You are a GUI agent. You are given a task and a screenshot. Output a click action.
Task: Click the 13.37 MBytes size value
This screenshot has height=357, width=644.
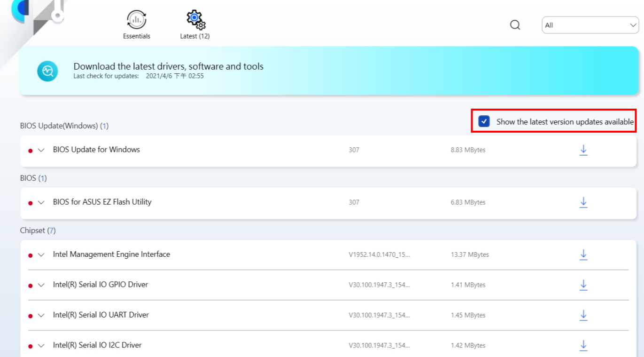point(470,254)
